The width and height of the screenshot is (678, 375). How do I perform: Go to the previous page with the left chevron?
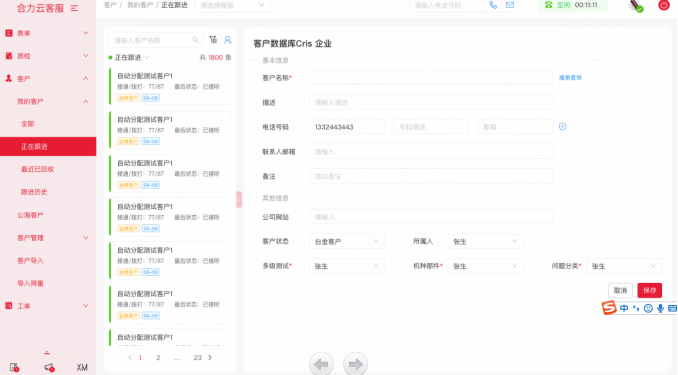pyautogui.click(x=130, y=358)
